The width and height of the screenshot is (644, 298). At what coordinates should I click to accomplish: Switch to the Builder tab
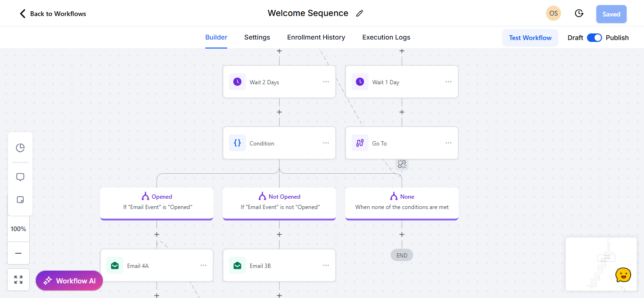click(x=216, y=37)
